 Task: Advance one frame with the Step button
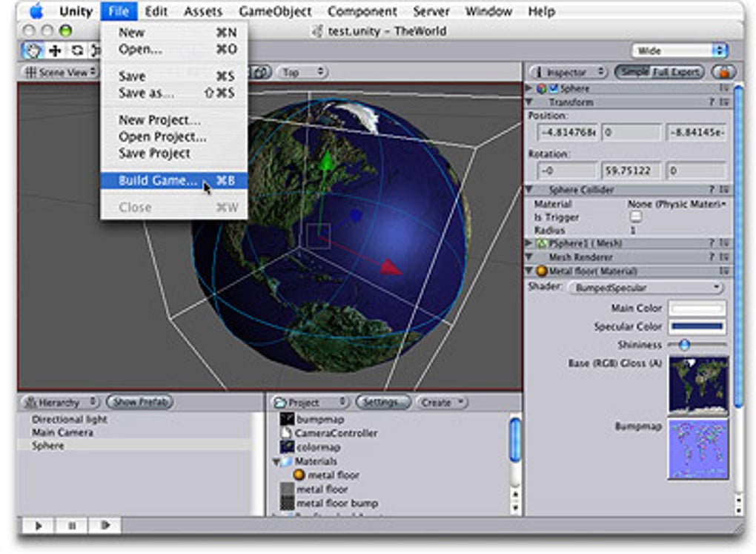point(105,526)
